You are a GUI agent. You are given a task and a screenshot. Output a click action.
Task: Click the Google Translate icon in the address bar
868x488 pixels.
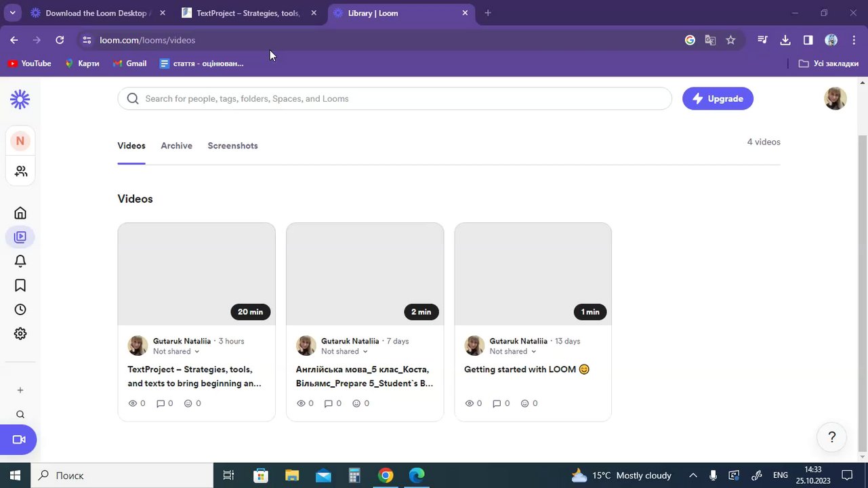click(710, 40)
